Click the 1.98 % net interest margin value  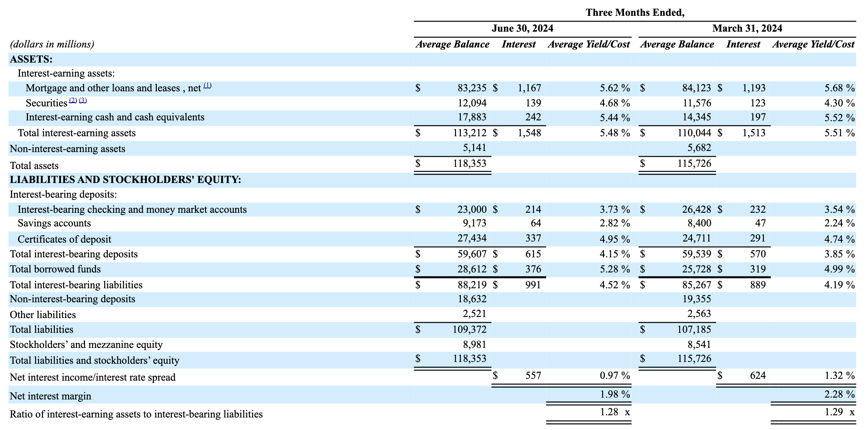tap(614, 394)
